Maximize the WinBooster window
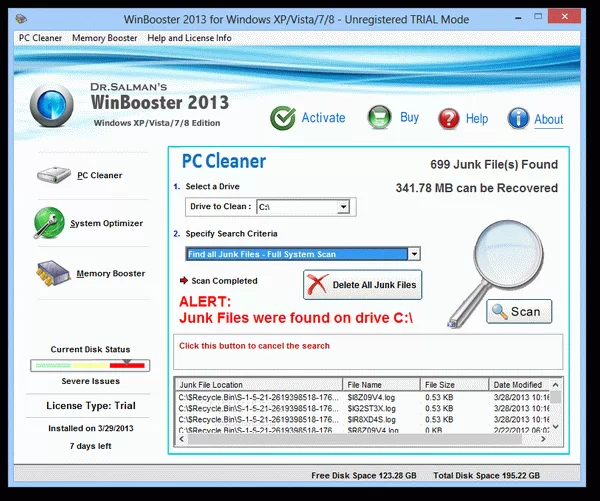 pyautogui.click(x=538, y=16)
